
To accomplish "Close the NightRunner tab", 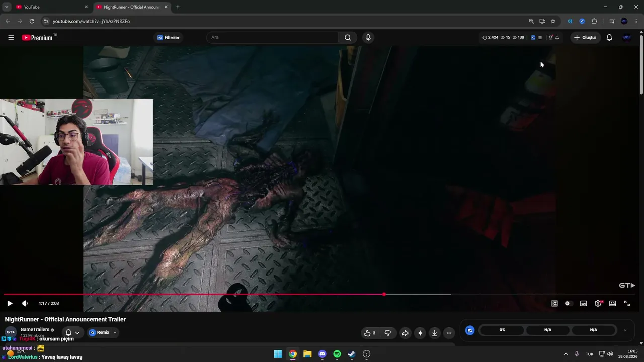I will [166, 7].
